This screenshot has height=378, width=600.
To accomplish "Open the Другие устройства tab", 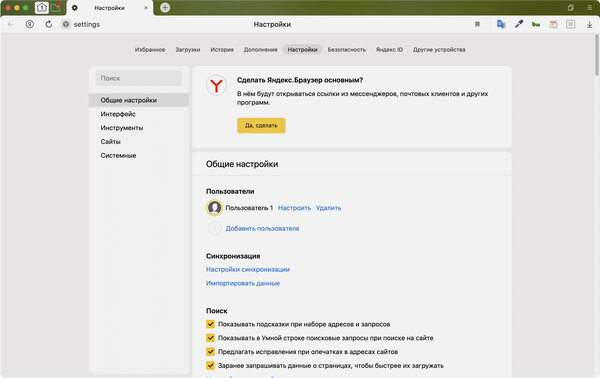I will pos(439,50).
